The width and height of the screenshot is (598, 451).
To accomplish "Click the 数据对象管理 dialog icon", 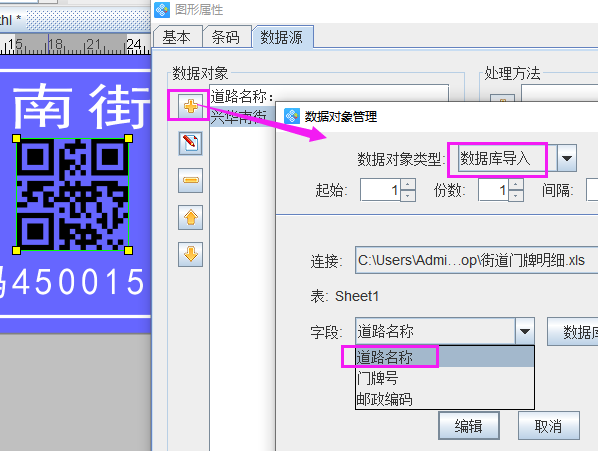I will pyautogui.click(x=292, y=116).
